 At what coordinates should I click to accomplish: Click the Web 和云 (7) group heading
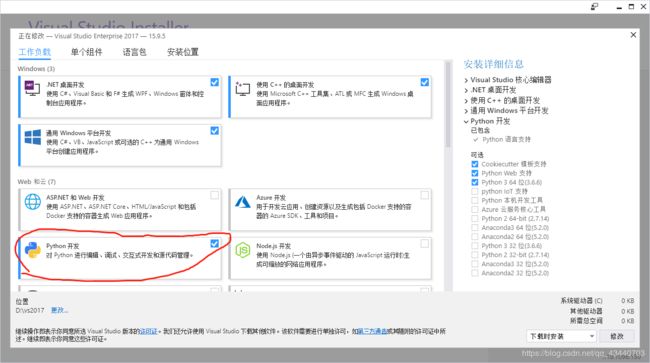click(36, 182)
